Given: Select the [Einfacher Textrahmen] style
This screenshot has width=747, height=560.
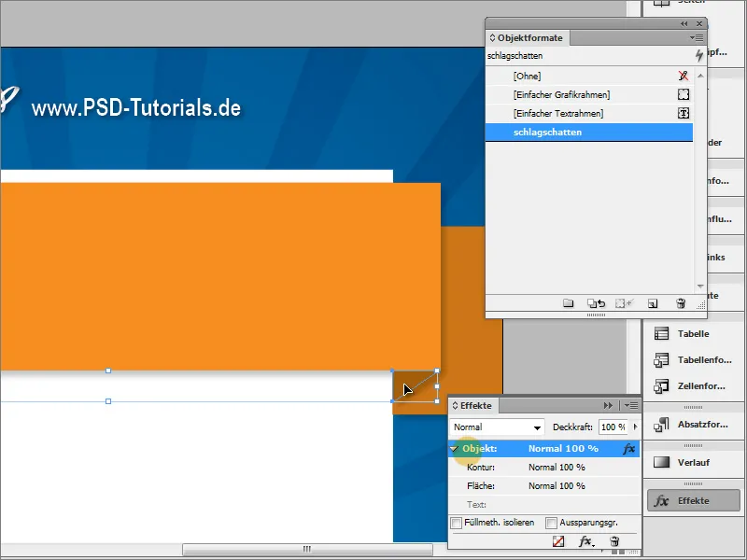Looking at the screenshot, I should [x=589, y=113].
